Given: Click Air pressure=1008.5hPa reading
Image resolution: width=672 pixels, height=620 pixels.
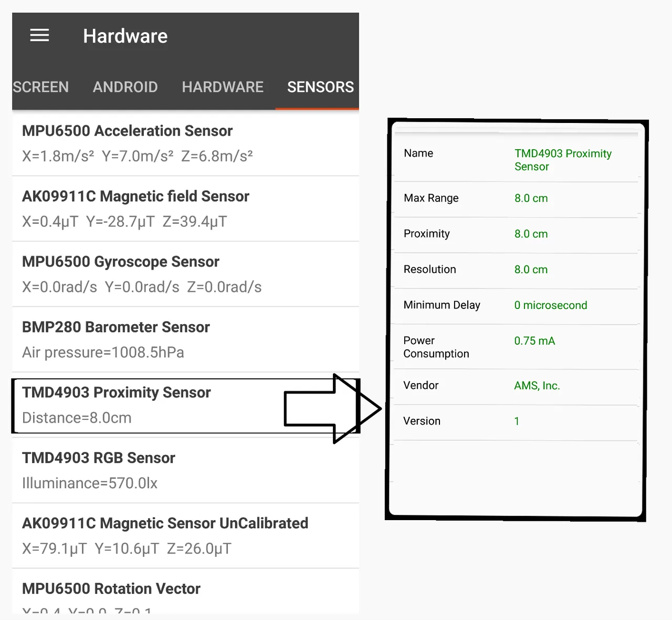Looking at the screenshot, I should 103,352.
